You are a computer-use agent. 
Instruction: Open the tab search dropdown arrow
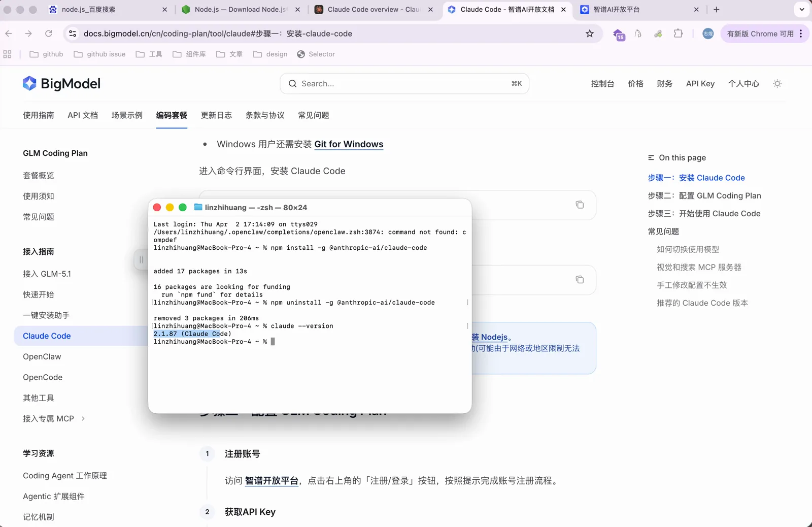click(802, 10)
